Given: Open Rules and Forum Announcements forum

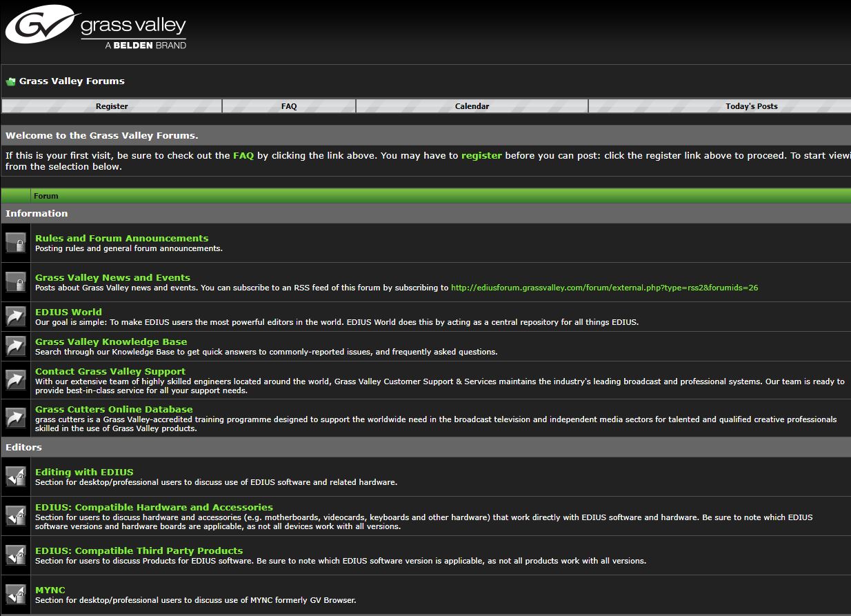Looking at the screenshot, I should (x=122, y=238).
